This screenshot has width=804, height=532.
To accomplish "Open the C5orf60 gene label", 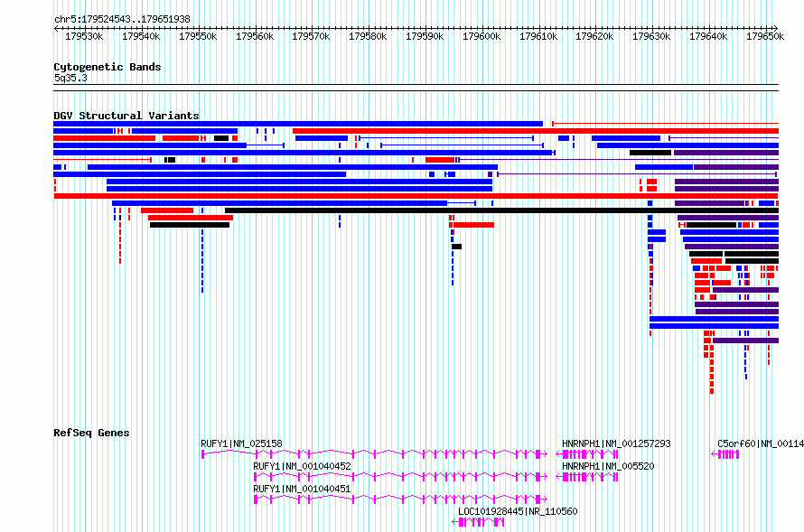I will (x=761, y=443).
